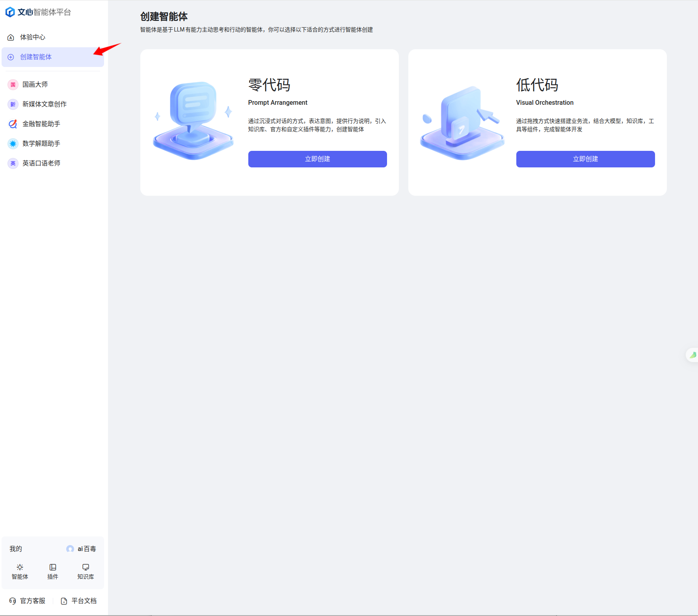The width and height of the screenshot is (698, 616).
Task: Click the plus icon beside 创建智能体
Action: [x=11, y=57]
